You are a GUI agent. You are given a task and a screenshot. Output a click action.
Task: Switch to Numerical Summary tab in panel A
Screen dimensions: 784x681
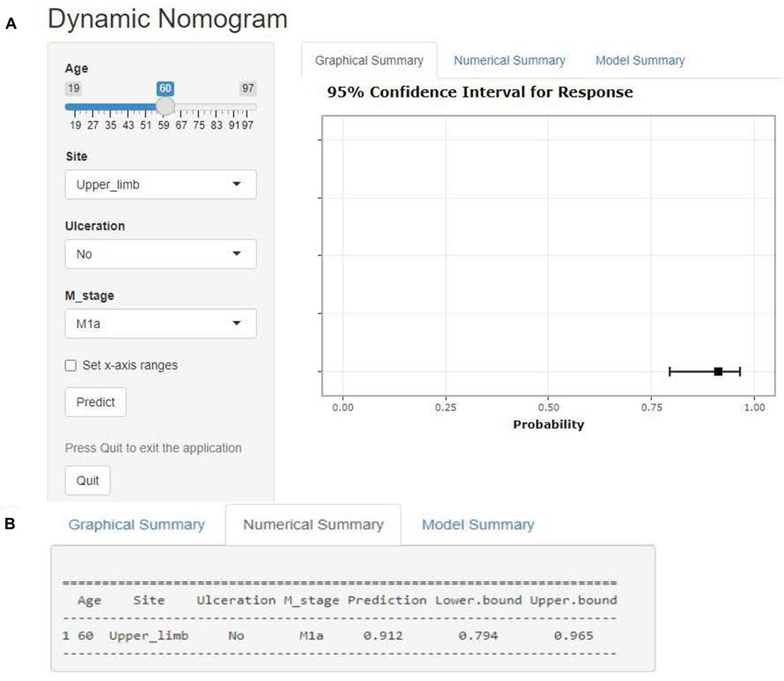coord(509,60)
